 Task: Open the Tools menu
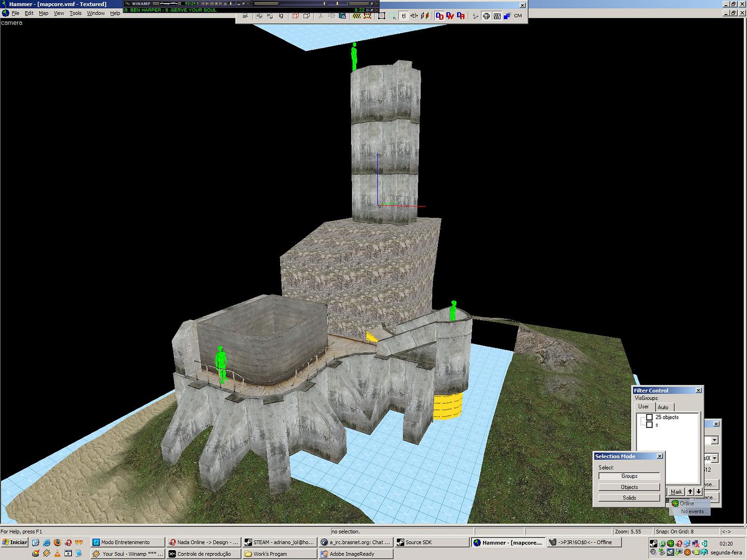pyautogui.click(x=75, y=13)
